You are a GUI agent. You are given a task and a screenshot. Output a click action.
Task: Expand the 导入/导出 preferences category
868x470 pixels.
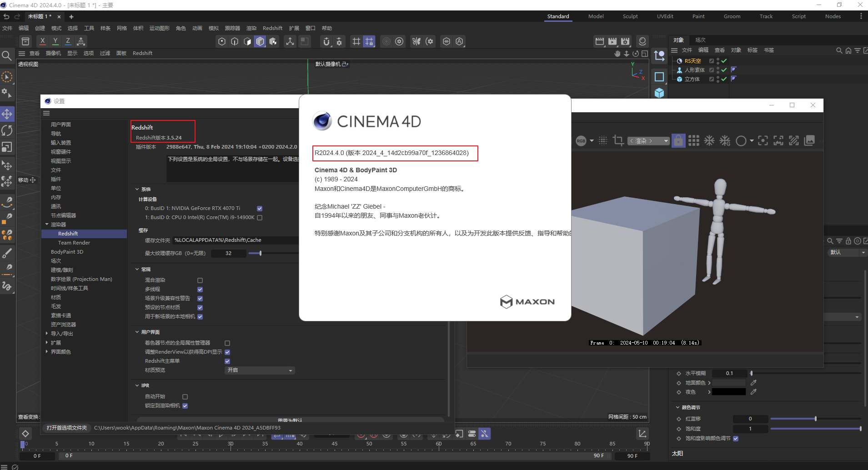pos(47,334)
